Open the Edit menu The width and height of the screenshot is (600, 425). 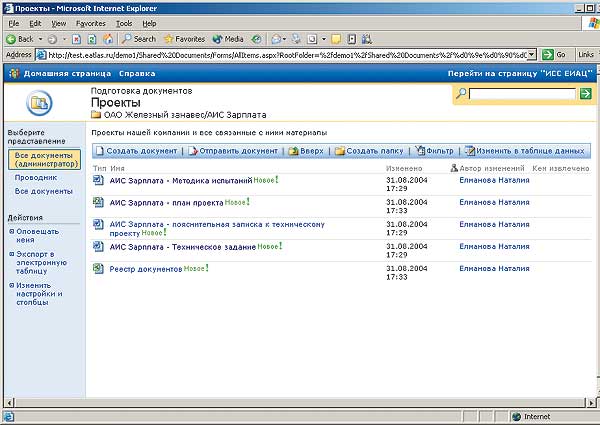[x=35, y=24]
